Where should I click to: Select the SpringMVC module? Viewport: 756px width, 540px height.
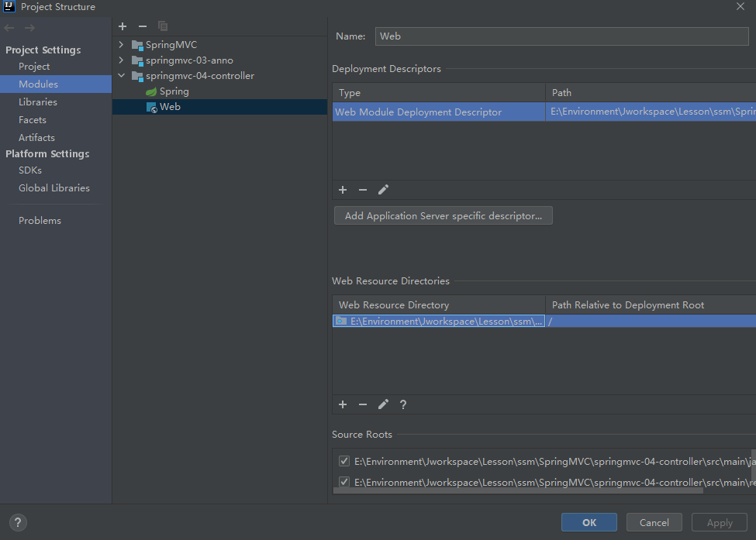(171, 45)
